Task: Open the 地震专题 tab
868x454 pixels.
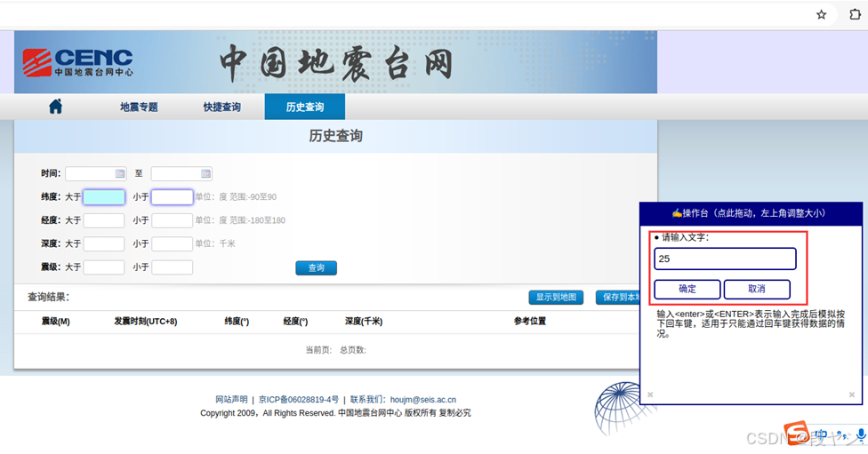Action: [x=139, y=107]
